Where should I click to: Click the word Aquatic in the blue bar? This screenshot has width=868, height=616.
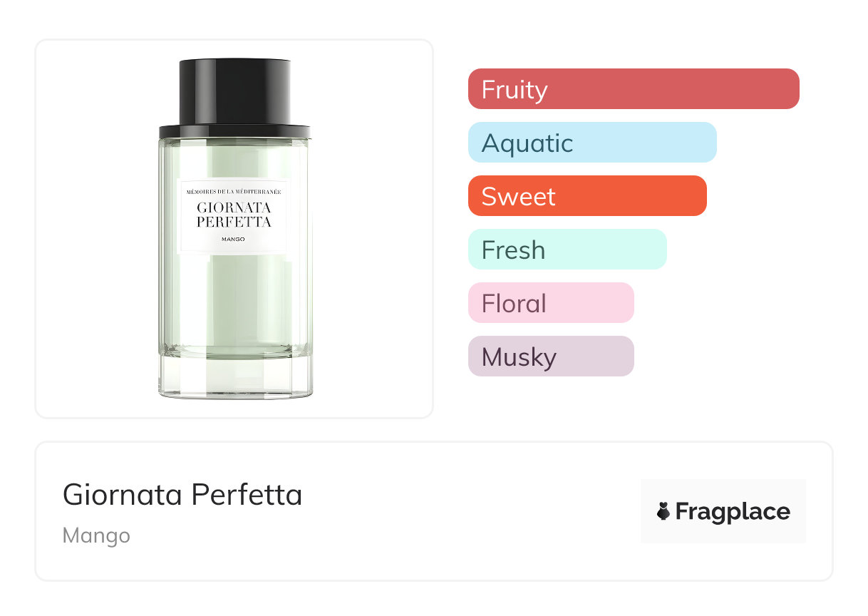(x=527, y=143)
